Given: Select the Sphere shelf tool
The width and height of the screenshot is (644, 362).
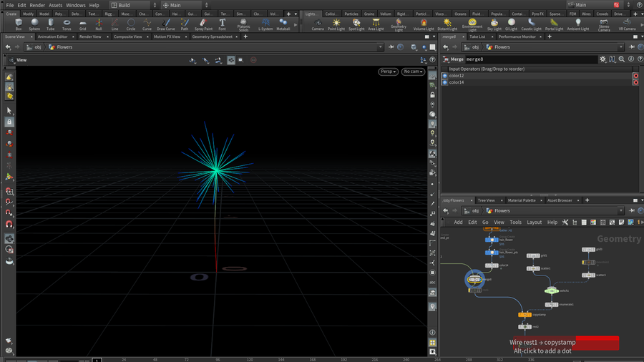Looking at the screenshot, I should pos(34,24).
